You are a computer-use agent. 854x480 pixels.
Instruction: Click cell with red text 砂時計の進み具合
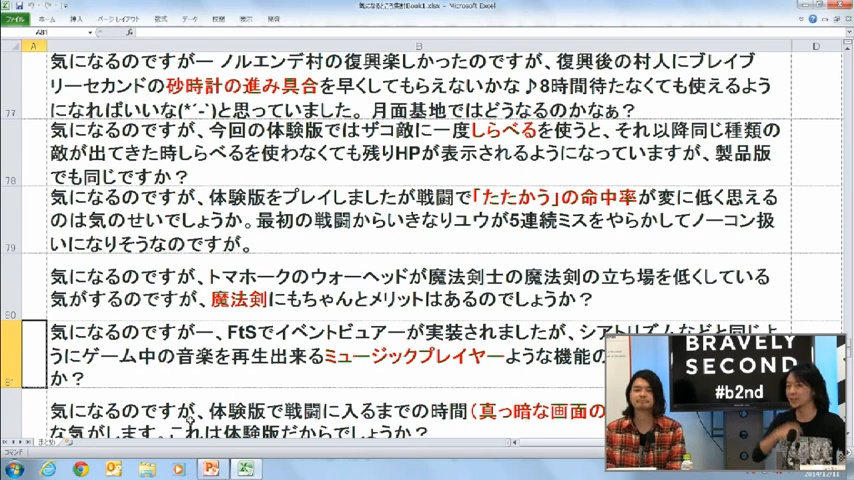419,86
